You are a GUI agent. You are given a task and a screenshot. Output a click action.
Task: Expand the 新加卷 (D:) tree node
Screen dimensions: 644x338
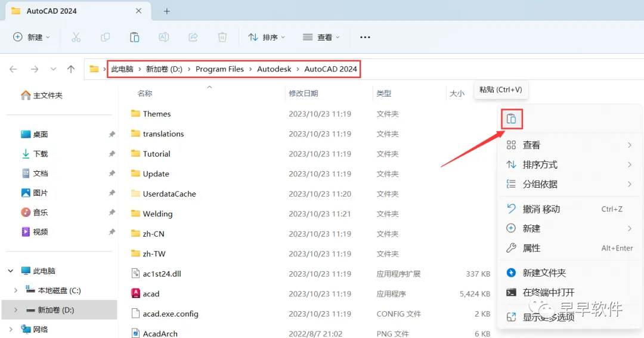point(16,310)
